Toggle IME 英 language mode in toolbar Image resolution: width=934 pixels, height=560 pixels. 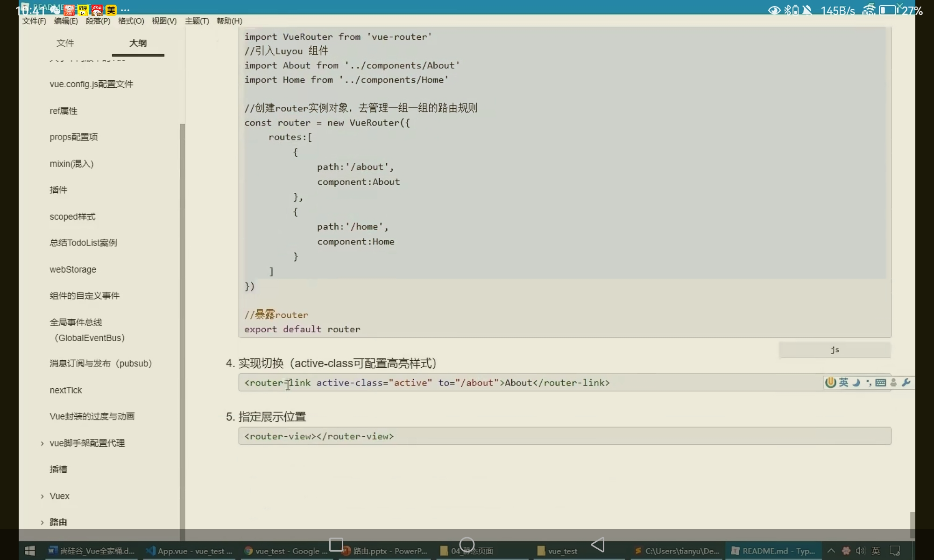point(843,383)
